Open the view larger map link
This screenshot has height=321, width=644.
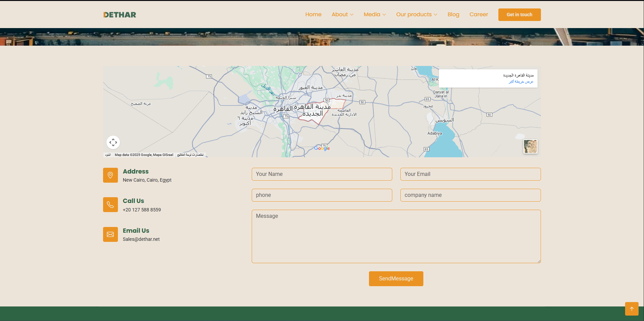(520, 82)
